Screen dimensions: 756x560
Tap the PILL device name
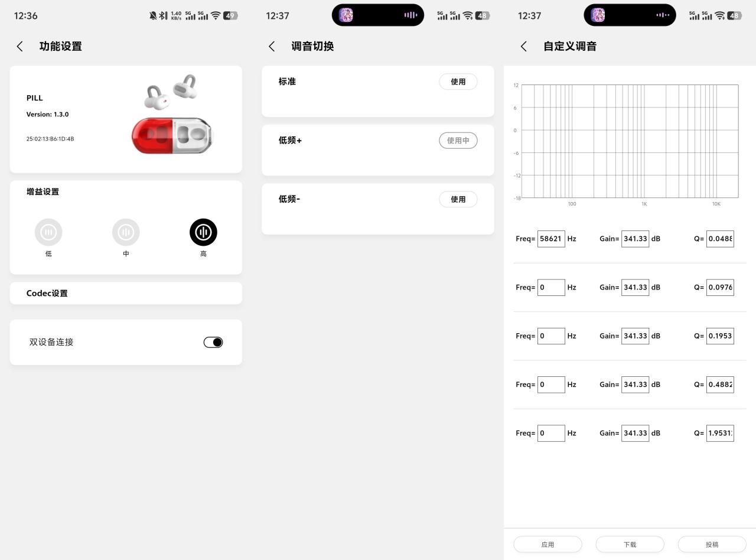tap(35, 98)
